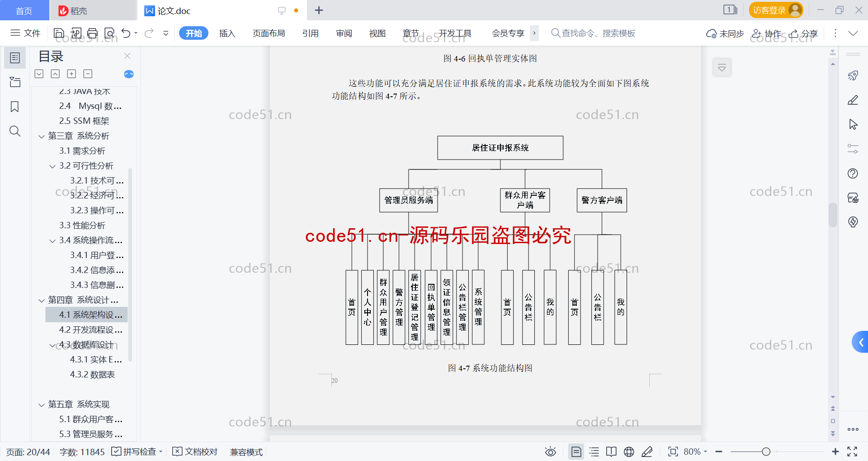Open the properties sliders icon on right rail
This screenshot has width=868, height=461.
pyautogui.click(x=853, y=149)
